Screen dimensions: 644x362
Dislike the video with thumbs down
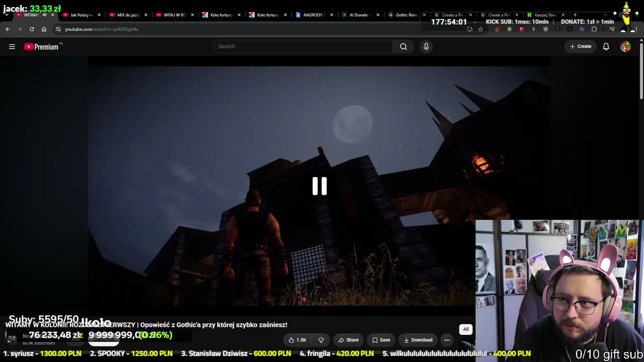coord(321,340)
